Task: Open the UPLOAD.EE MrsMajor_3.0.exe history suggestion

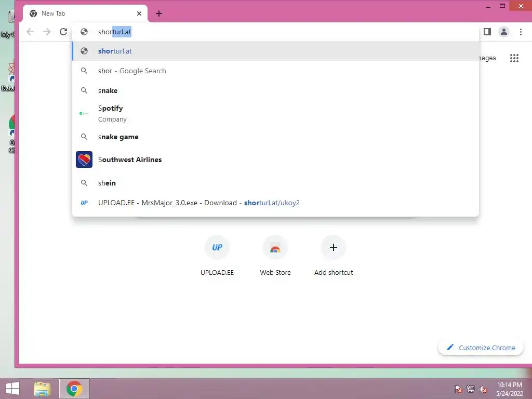Action: click(x=275, y=203)
